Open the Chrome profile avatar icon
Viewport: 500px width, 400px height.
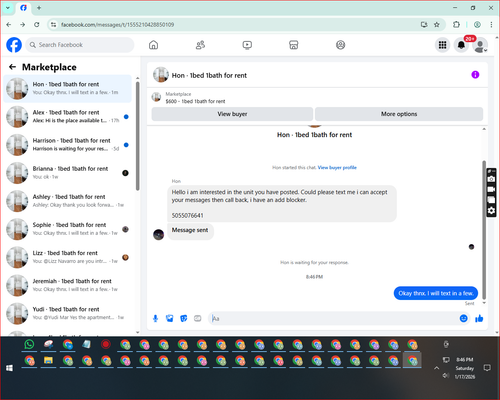click(477, 25)
